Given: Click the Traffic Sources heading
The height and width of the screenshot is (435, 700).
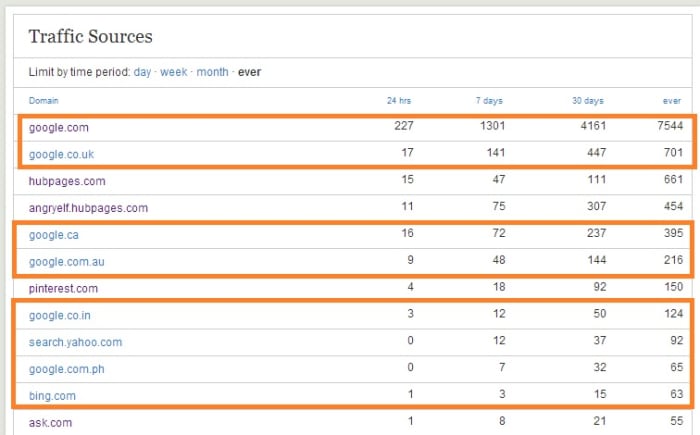Looking at the screenshot, I should [x=91, y=36].
